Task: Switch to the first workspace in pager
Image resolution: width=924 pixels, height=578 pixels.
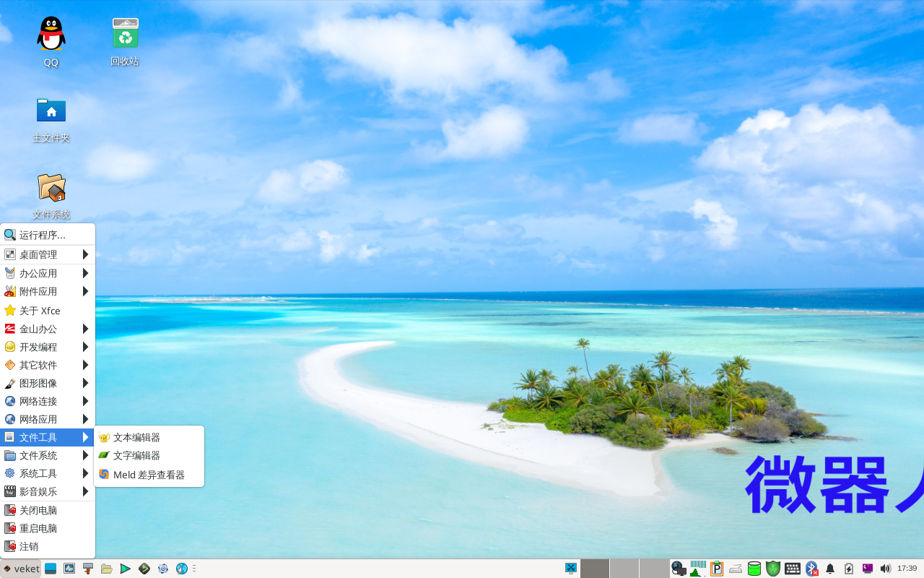Action: coord(595,569)
